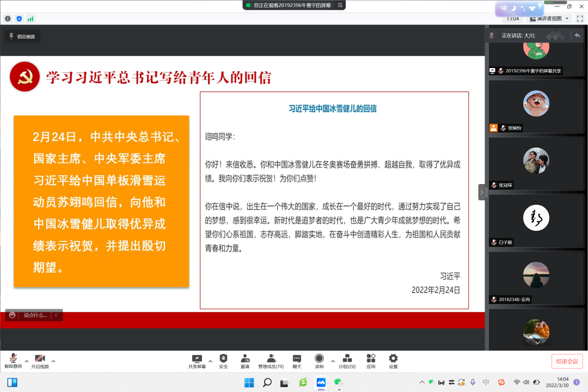
Task: Open Windows taskbar search
Action: pos(267,383)
